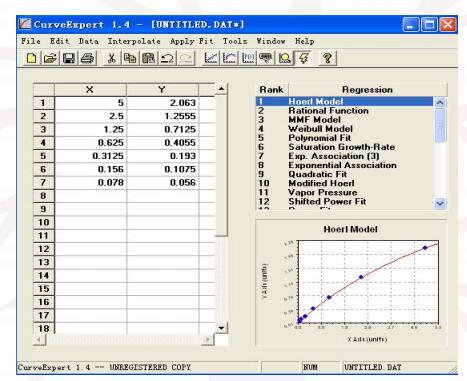Open a data file using folder icon
467x381 pixels.
(x=50, y=58)
